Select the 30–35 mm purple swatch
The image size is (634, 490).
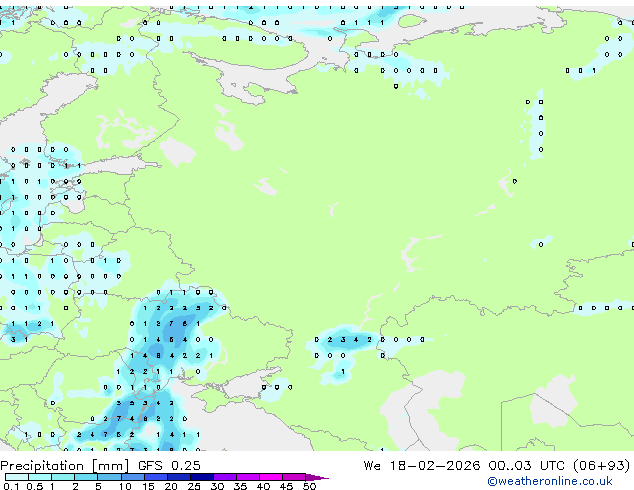[224, 477]
